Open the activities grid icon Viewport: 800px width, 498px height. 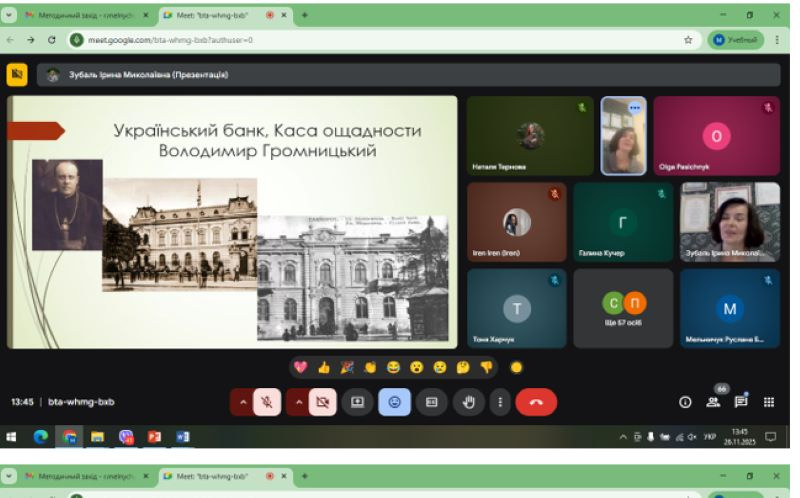coord(769,402)
